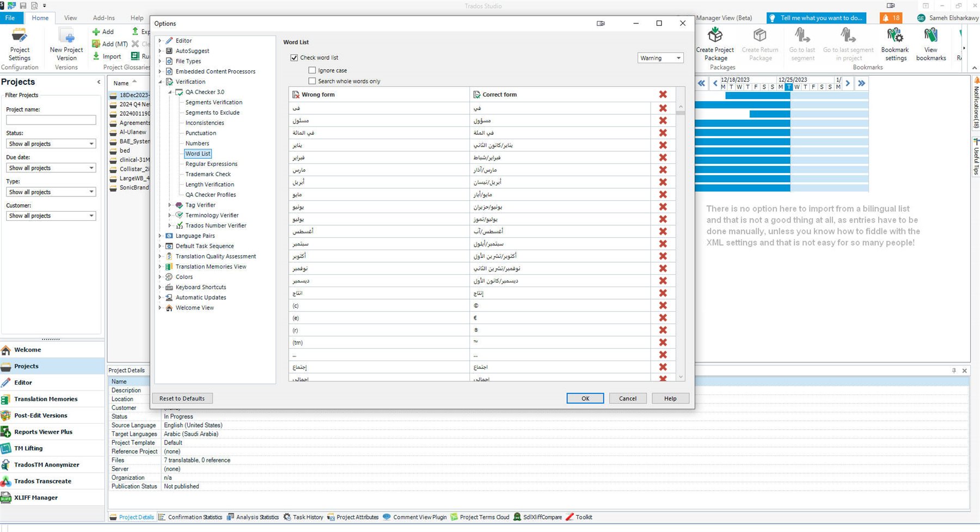Image resolution: width=980 pixels, height=532 pixels.
Task: Open the Project Attributes tab
Action: pos(353,517)
